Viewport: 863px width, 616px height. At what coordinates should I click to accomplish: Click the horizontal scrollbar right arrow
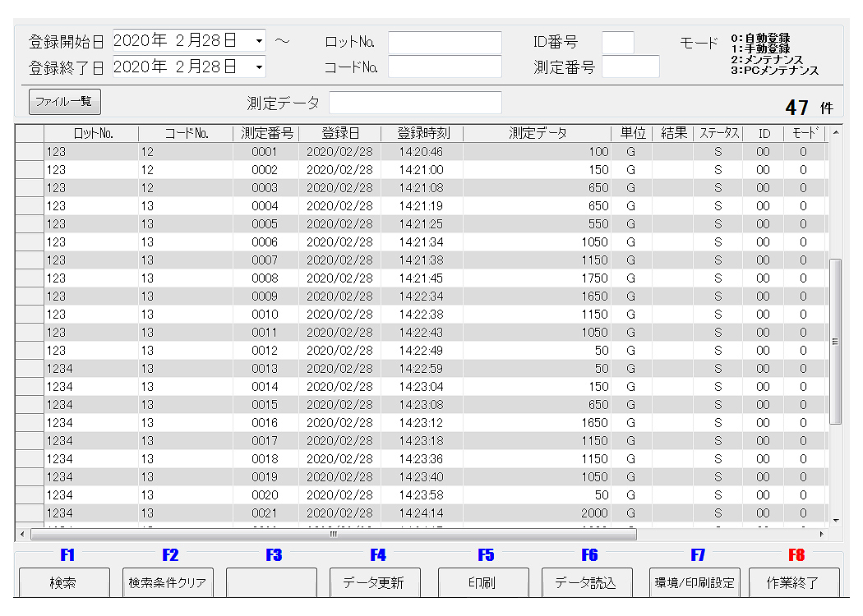click(x=821, y=534)
